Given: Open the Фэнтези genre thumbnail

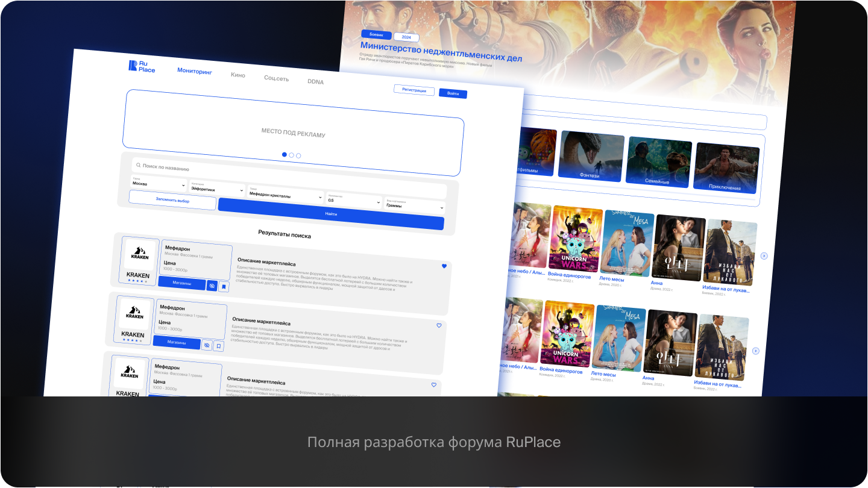Looking at the screenshot, I should [x=591, y=155].
